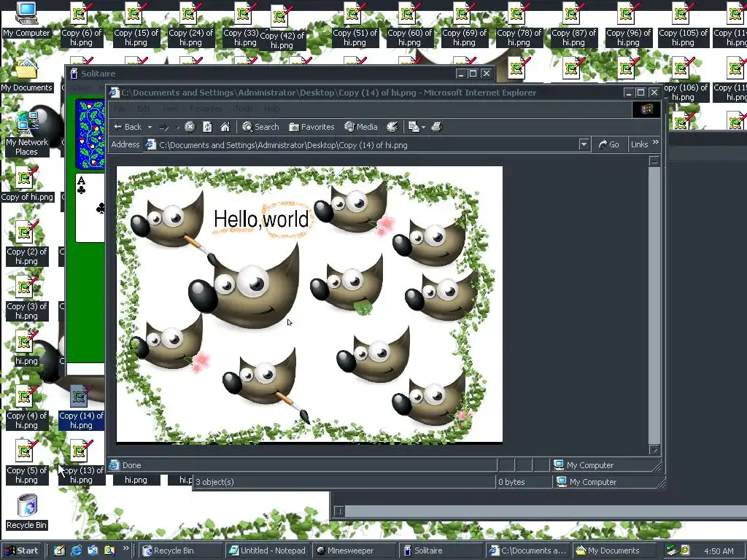
Task: Click the Forward arrow in Internet Explorer
Action: tap(164, 127)
